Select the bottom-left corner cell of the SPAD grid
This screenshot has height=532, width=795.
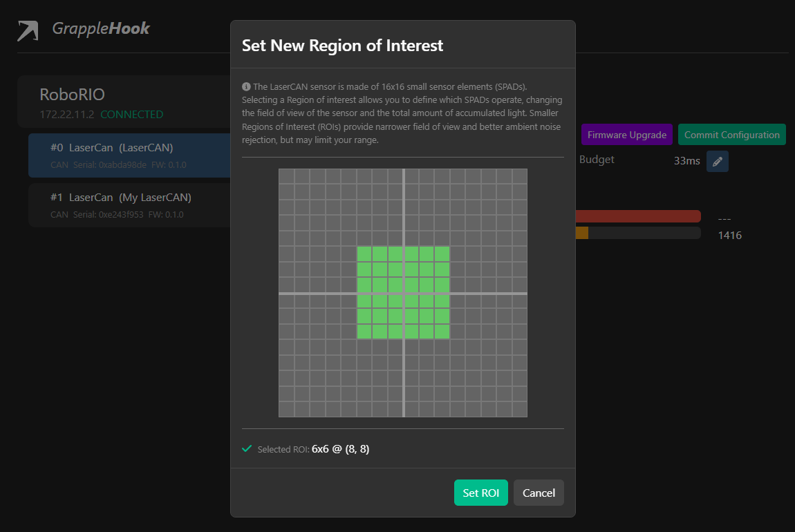coord(286,410)
